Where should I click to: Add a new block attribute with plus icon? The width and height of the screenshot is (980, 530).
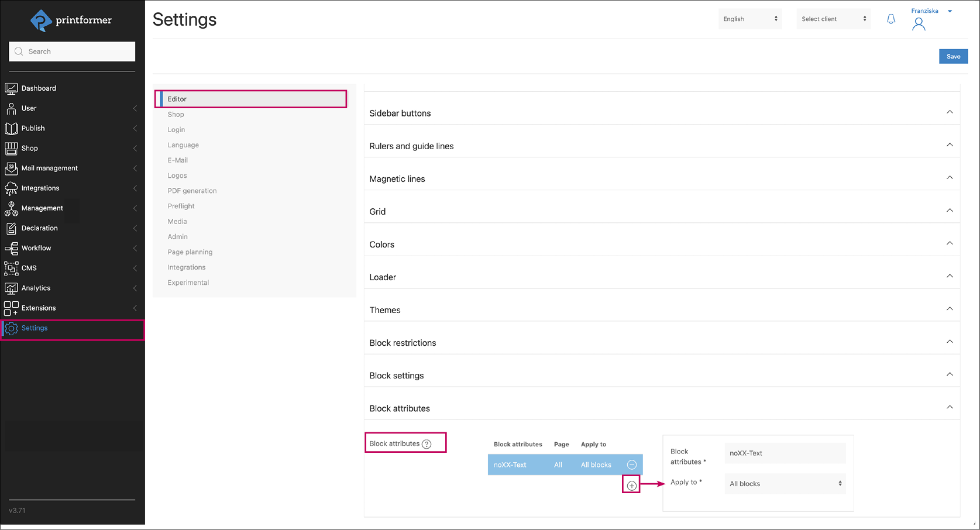(631, 485)
